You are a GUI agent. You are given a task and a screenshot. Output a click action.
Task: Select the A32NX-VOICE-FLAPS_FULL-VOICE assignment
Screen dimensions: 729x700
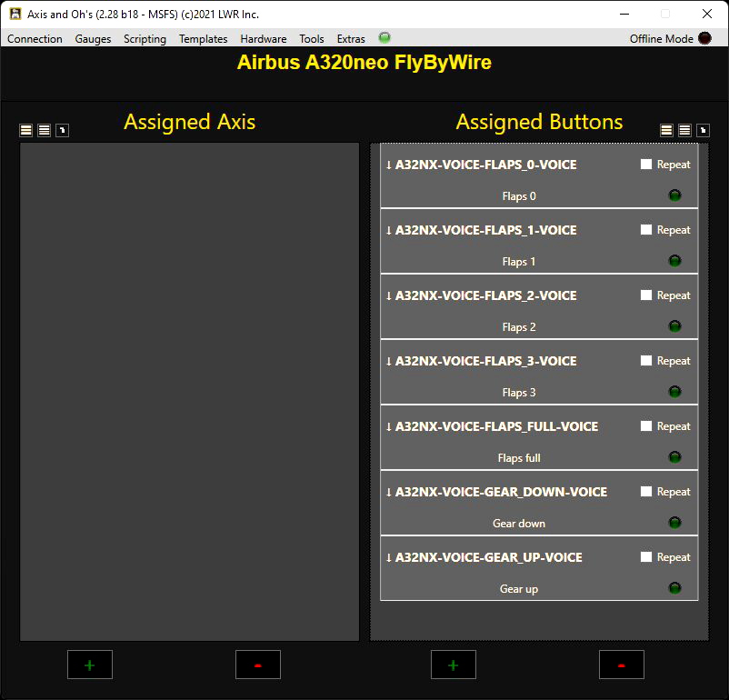(539, 437)
